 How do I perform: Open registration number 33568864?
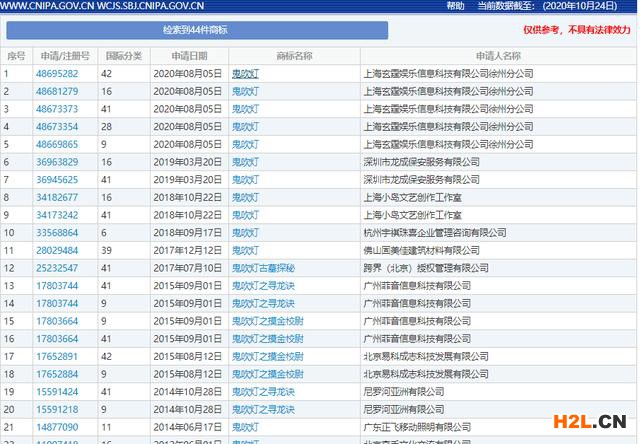click(x=57, y=233)
